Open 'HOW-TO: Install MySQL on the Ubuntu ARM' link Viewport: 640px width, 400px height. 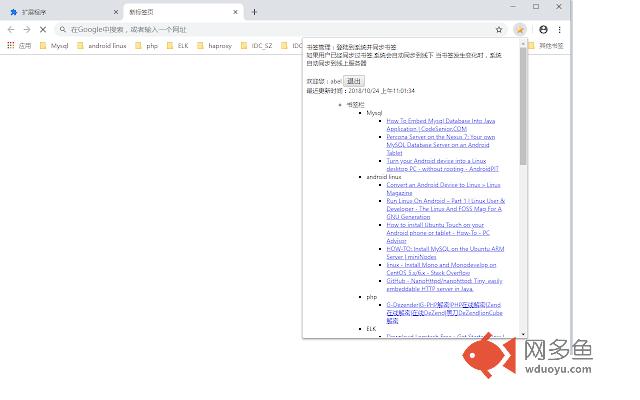point(445,253)
